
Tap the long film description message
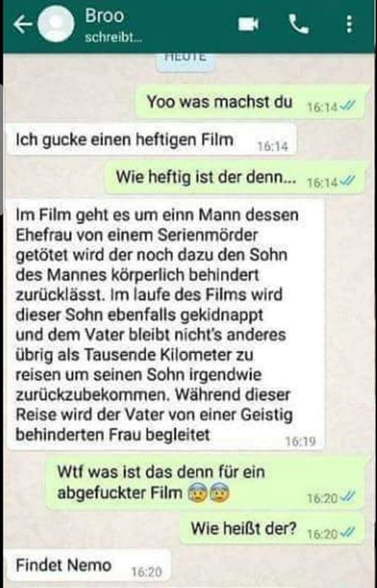tap(166, 325)
